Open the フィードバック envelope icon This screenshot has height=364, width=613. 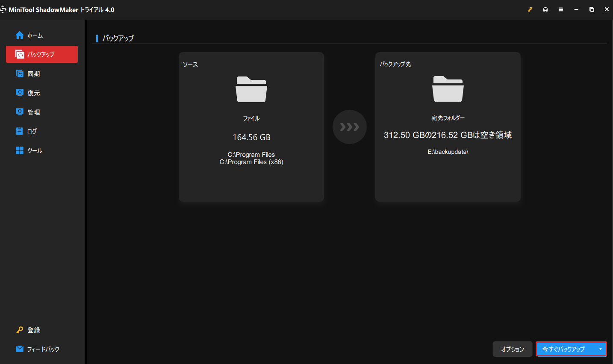20,349
